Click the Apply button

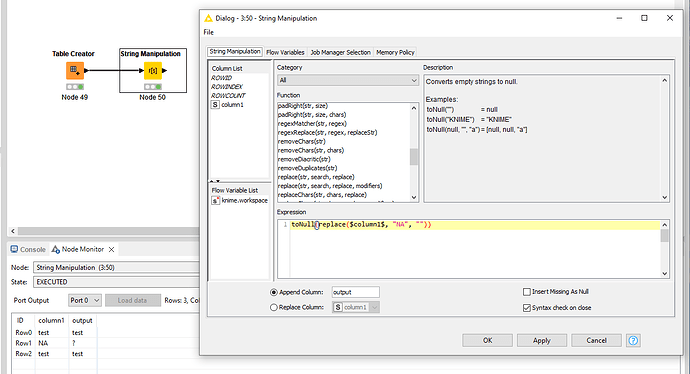[542, 340]
